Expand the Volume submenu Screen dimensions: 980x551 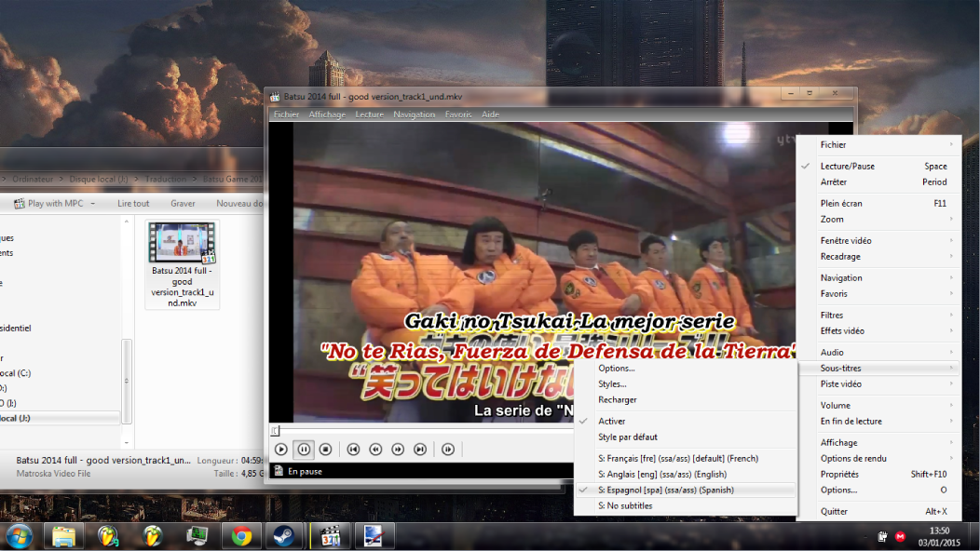tap(880, 405)
